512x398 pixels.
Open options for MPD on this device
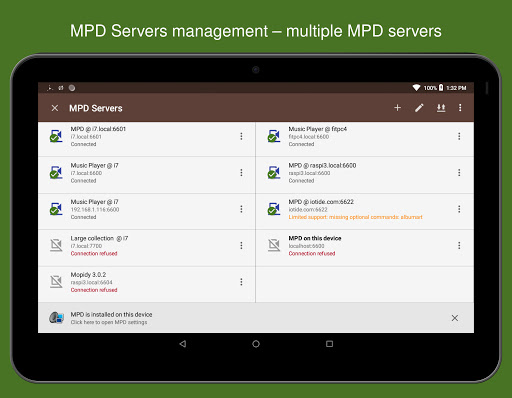[459, 246]
